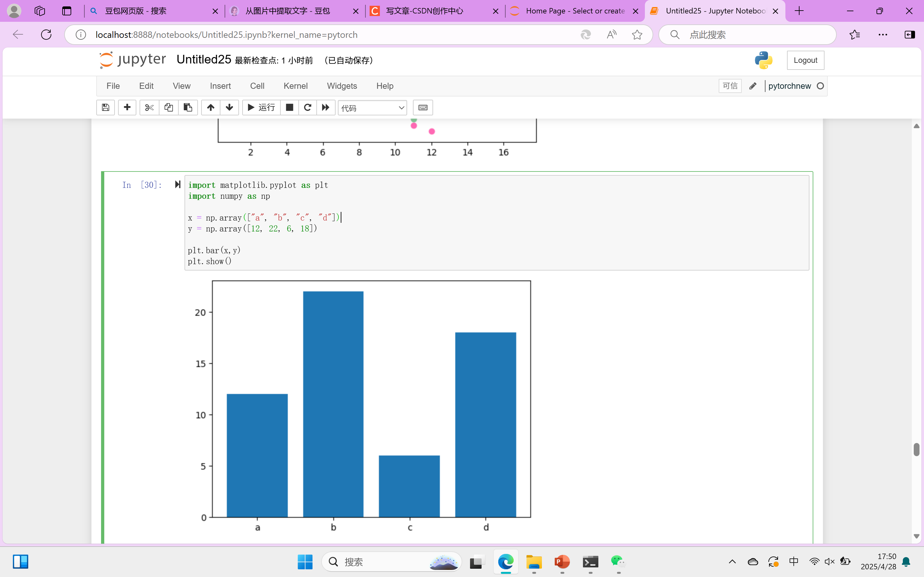The image size is (924, 577).
Task: Open the 代码 cell type dropdown
Action: tap(372, 108)
